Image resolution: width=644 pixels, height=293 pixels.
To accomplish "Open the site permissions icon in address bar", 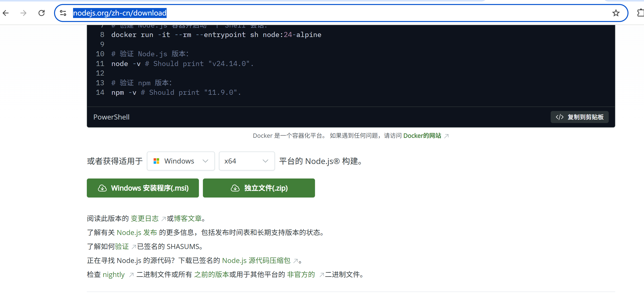I will tap(63, 13).
